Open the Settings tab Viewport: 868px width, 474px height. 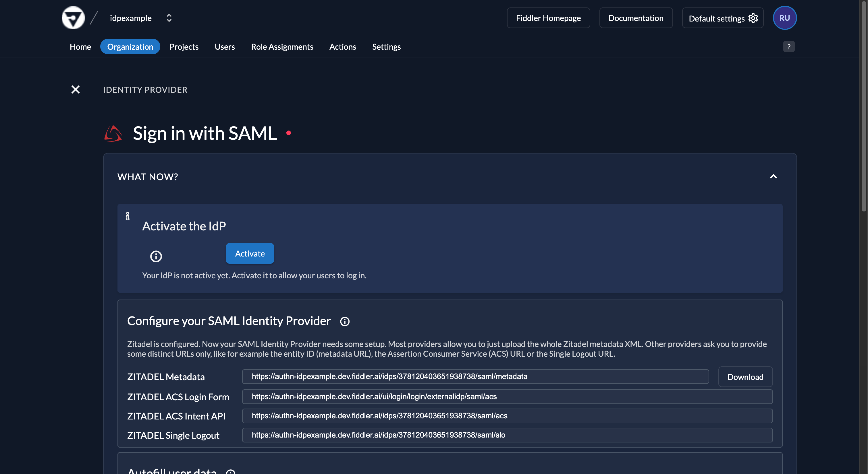coord(387,46)
